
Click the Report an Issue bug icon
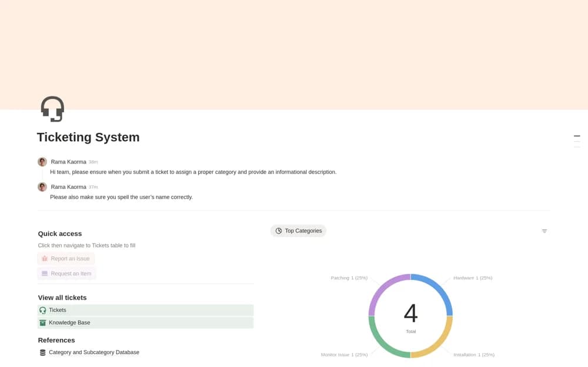[45, 259]
